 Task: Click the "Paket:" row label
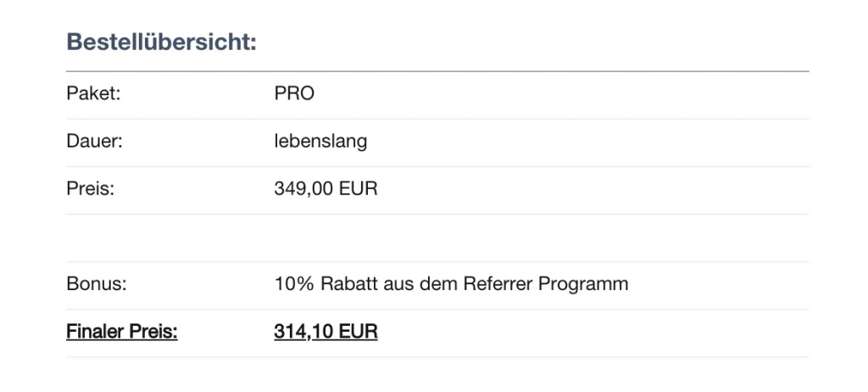pyautogui.click(x=93, y=93)
